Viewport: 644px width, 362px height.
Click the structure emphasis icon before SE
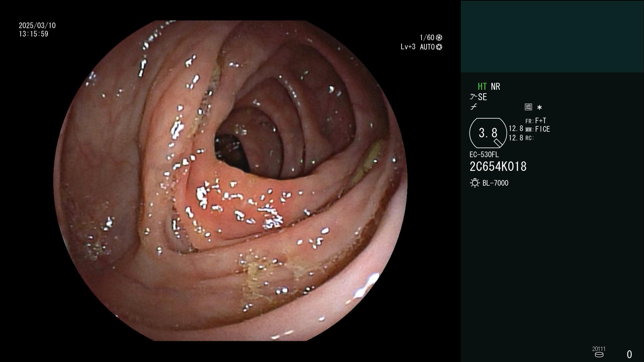click(473, 97)
